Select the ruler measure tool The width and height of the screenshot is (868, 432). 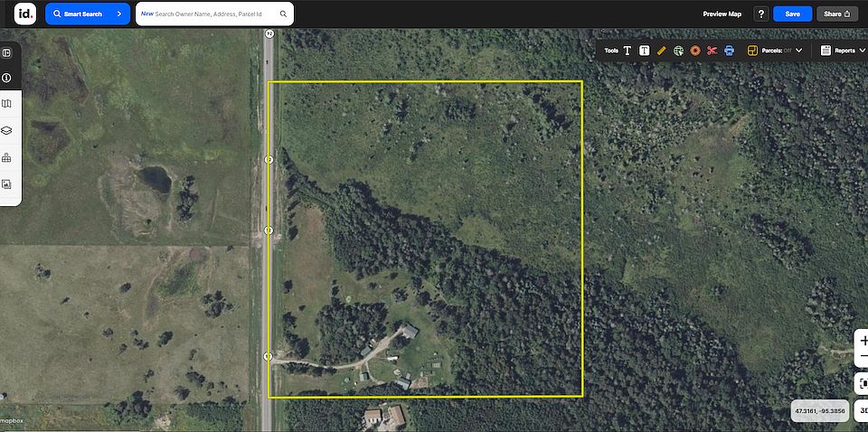pyautogui.click(x=661, y=51)
